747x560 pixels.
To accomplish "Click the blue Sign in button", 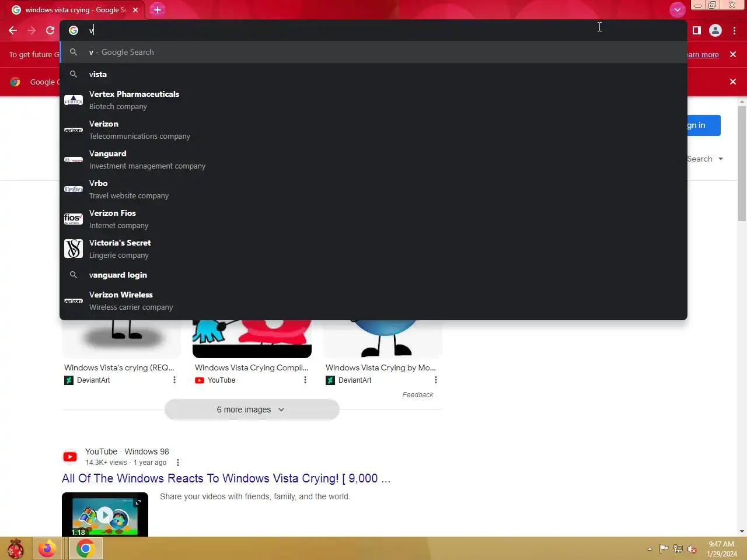I will 704,125.
